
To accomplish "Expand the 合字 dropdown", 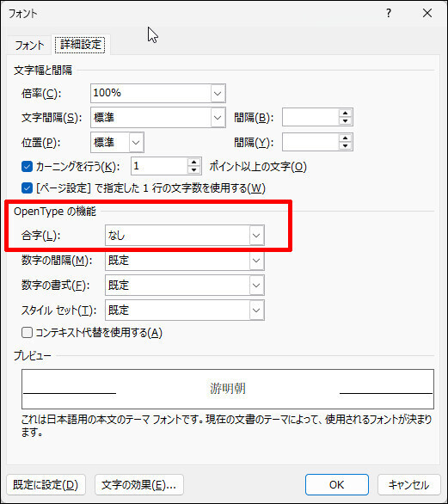I will point(256,236).
